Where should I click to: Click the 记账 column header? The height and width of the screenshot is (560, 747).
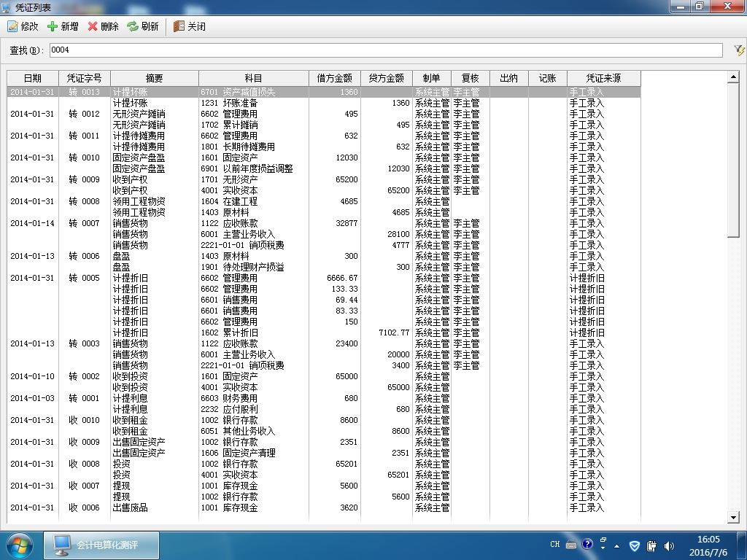[x=548, y=78]
